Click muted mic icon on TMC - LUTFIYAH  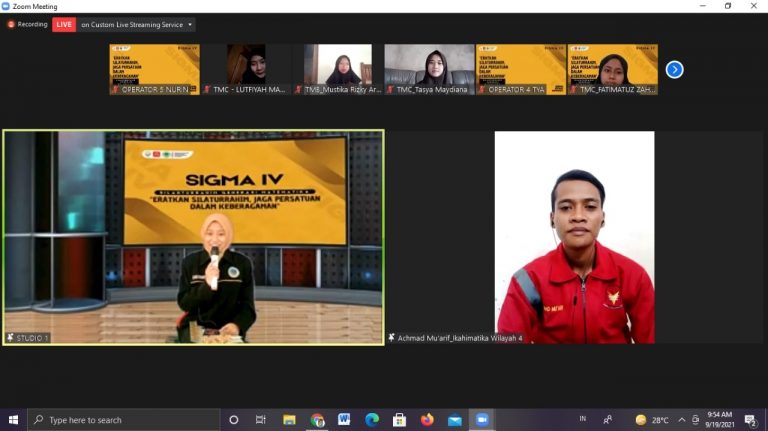click(207, 90)
